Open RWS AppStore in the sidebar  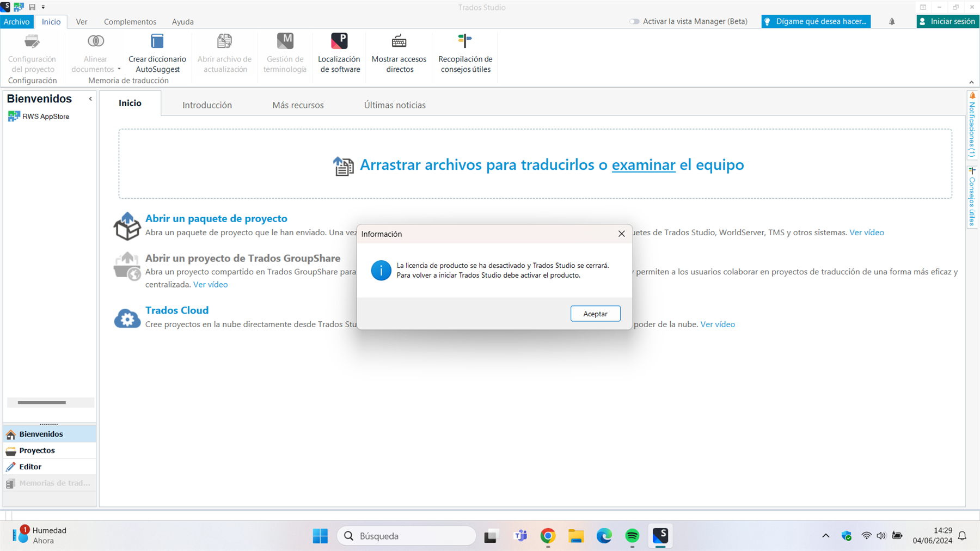pos(39,117)
